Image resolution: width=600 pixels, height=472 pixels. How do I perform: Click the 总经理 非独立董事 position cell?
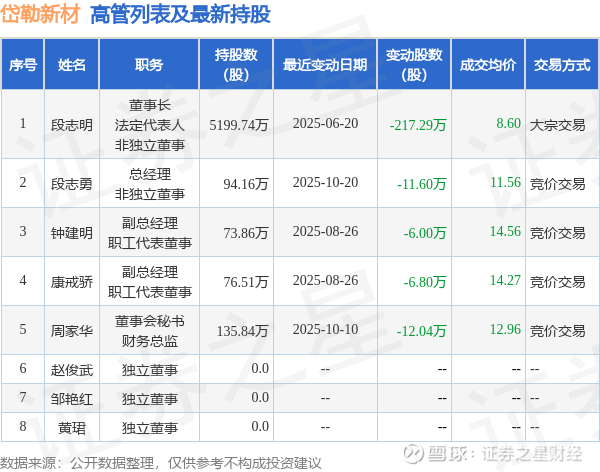coord(149,184)
